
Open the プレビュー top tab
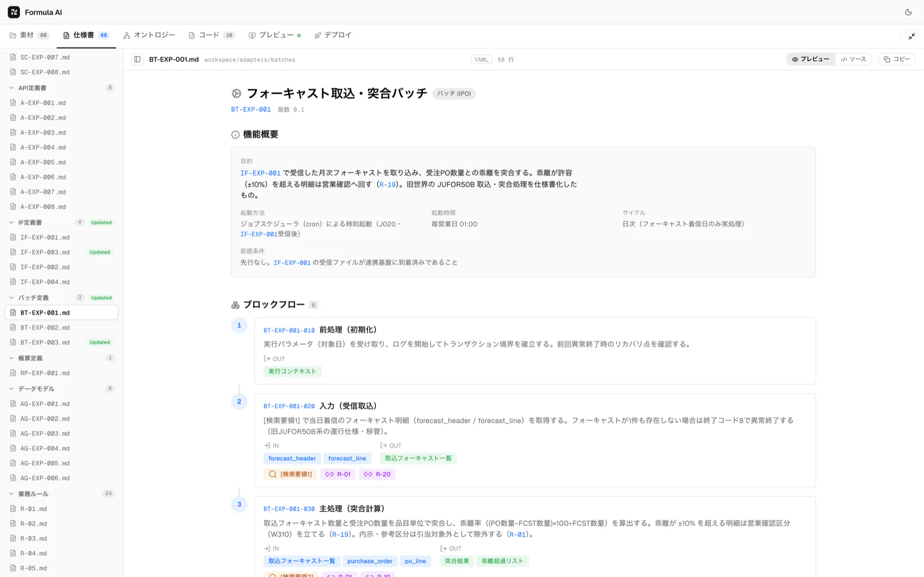(275, 35)
